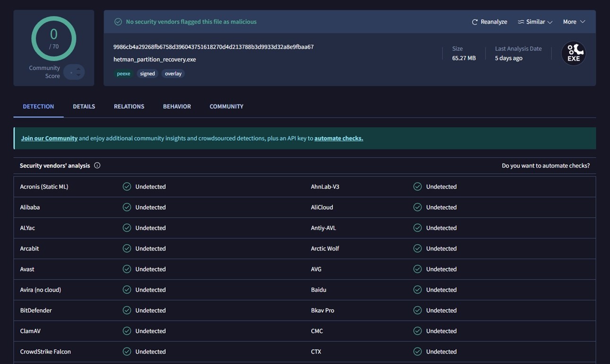This screenshot has width=610, height=364.
Task: Switch to the Relations tab
Action: tap(128, 106)
